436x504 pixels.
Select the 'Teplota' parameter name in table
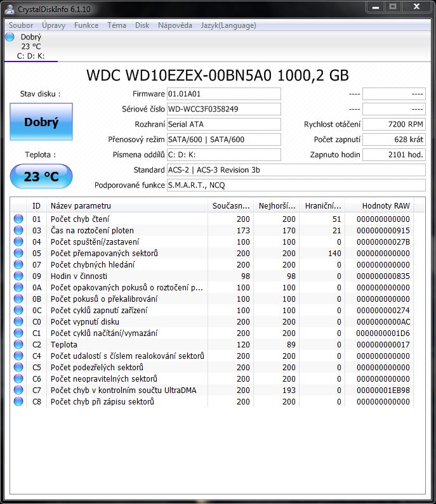[63, 345]
